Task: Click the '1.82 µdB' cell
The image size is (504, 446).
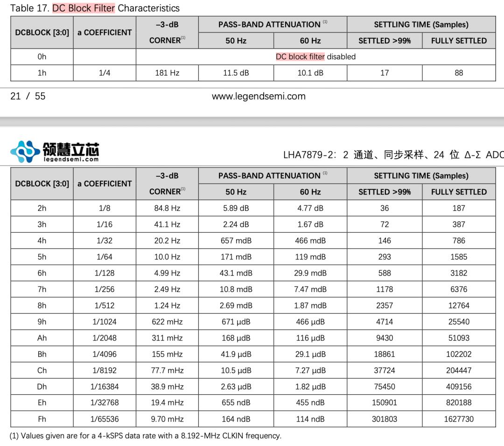Action: (310, 387)
